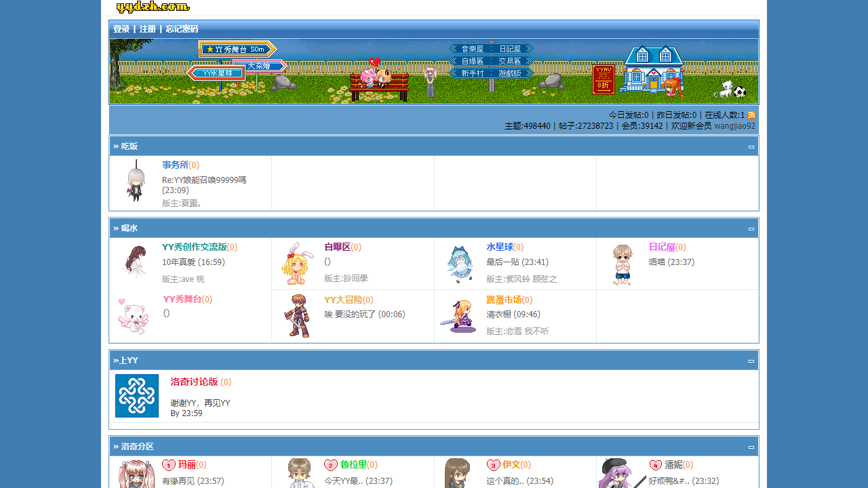The height and width of the screenshot is (488, 868).
Task: Open new member wangjiao92's profile
Action: click(734, 126)
